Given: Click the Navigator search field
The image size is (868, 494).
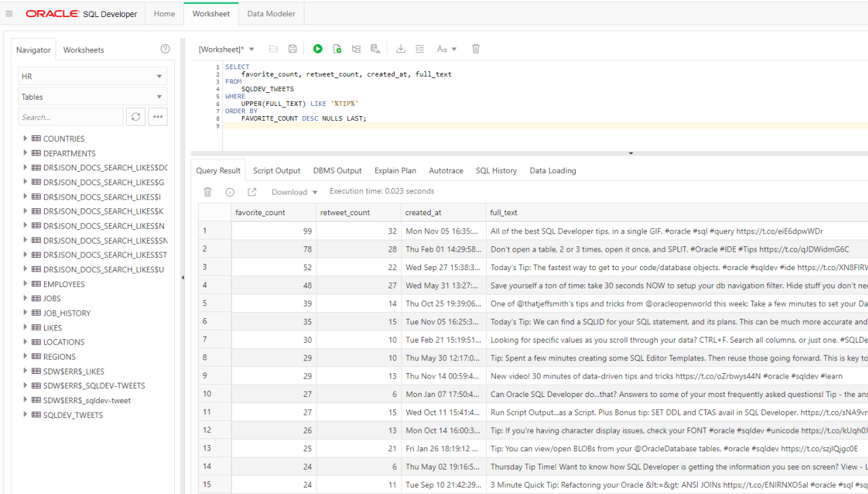Looking at the screenshot, I should coord(71,117).
